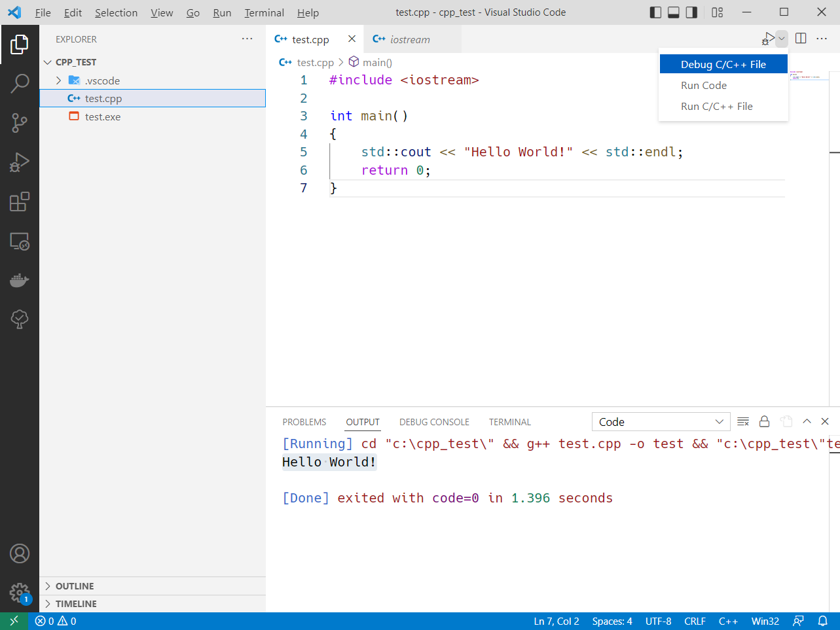
Task: Open the Testing tree icon view
Action: click(20, 319)
